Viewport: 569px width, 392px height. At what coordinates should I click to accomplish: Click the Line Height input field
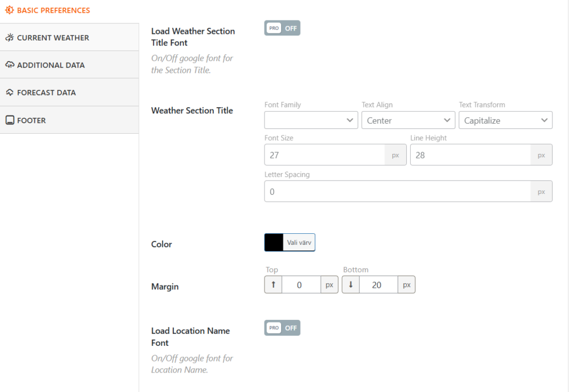[470, 155]
